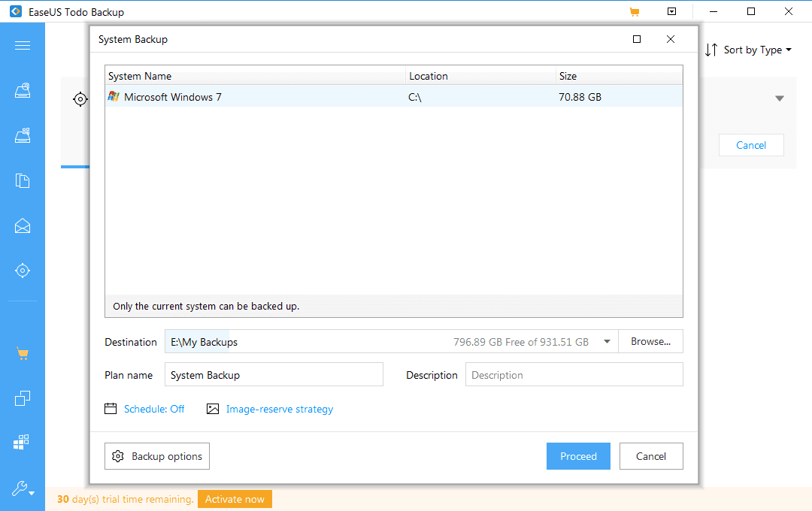Click the Proceed button

coord(578,456)
